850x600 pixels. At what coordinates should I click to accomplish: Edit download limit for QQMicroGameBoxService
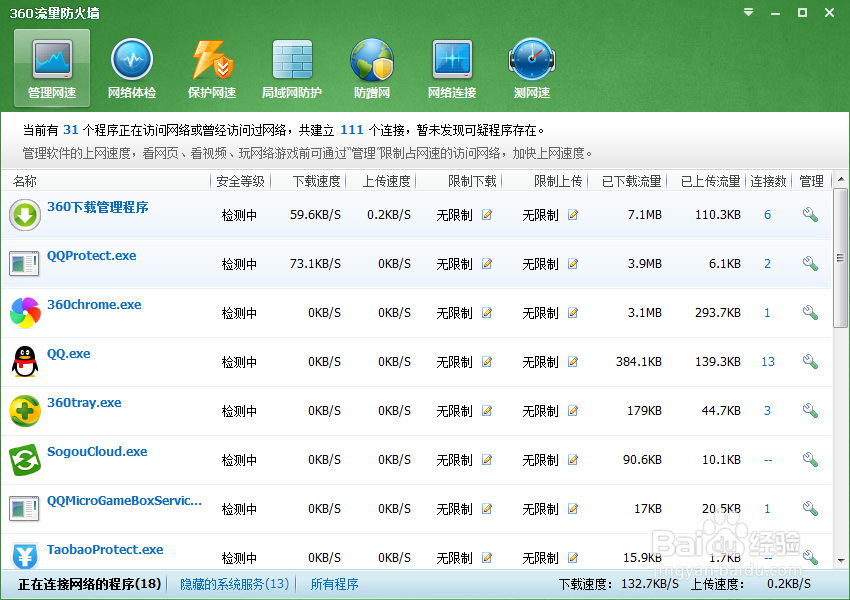pyautogui.click(x=487, y=508)
